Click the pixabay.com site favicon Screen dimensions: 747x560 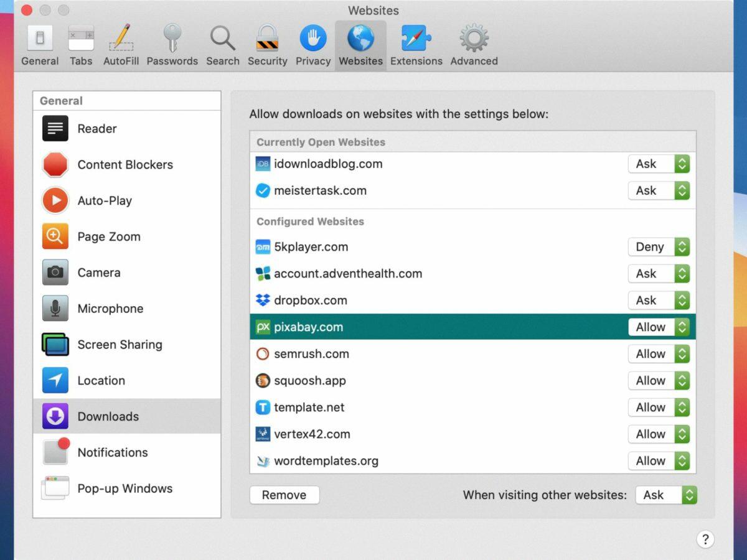(263, 327)
